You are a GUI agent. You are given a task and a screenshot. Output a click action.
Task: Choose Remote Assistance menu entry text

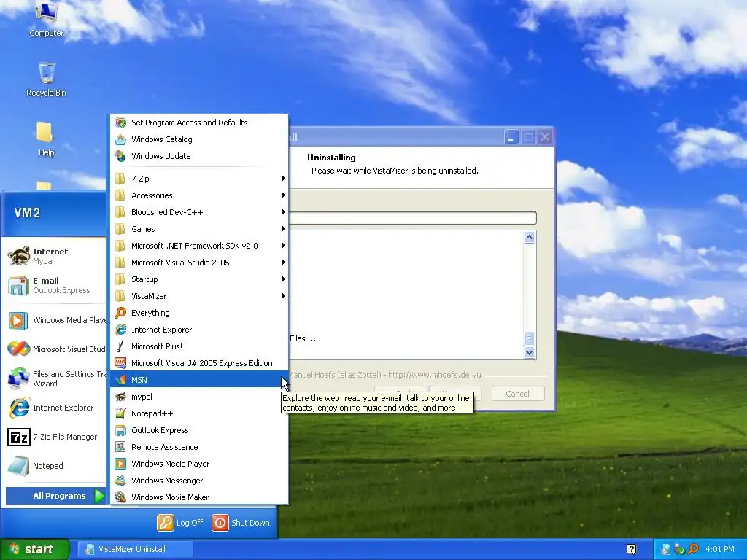click(x=165, y=447)
